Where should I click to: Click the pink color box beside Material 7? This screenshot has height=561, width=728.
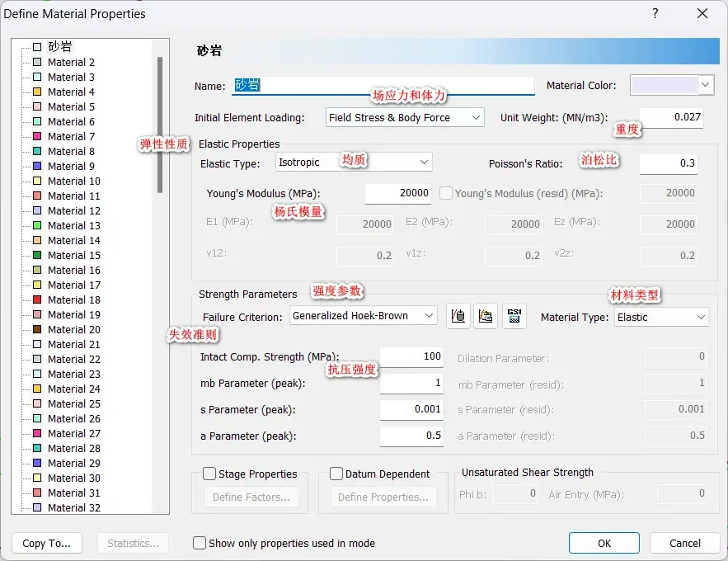coord(36,136)
